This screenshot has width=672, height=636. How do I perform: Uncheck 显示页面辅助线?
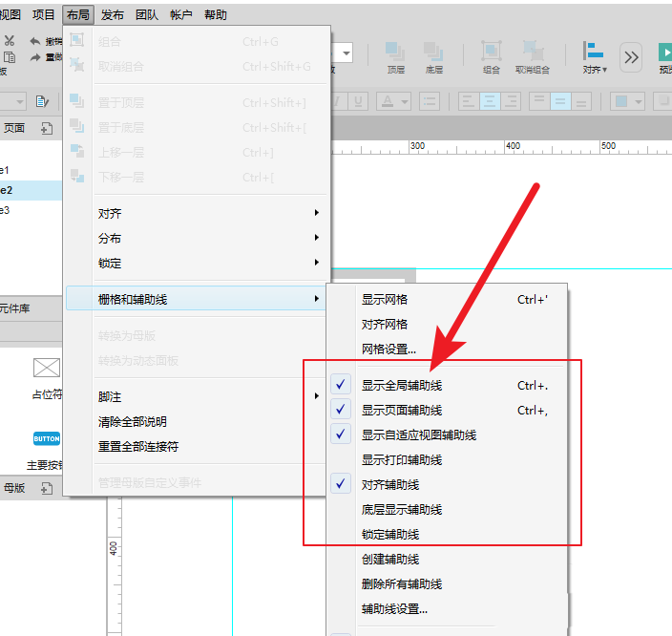pos(447,410)
